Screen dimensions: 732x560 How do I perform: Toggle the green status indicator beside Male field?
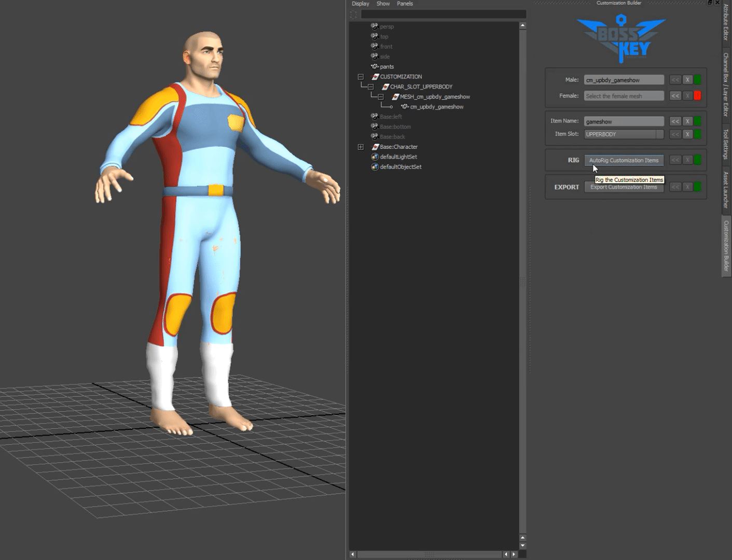[698, 79]
